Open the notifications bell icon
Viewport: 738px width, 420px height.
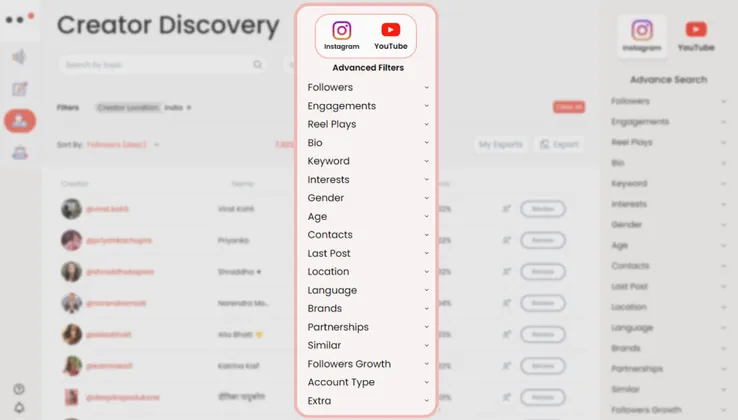[19, 407]
